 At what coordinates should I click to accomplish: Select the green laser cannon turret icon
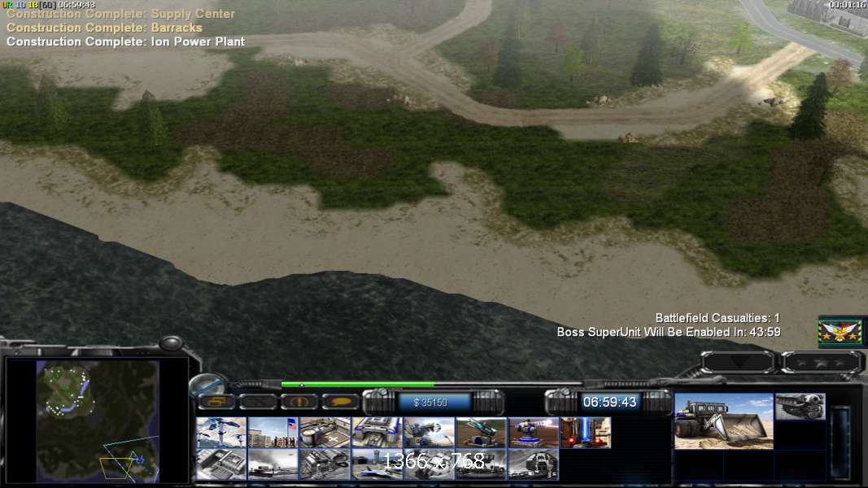tap(481, 433)
